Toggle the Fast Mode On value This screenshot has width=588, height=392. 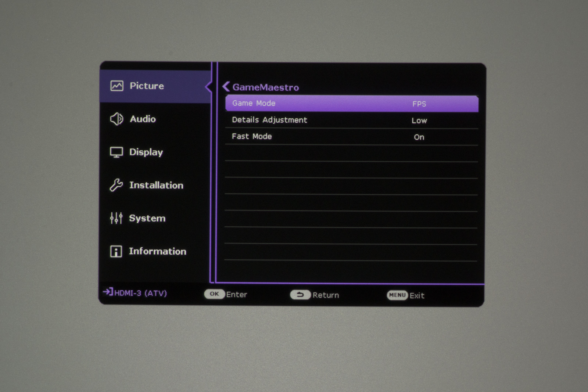pos(419,137)
